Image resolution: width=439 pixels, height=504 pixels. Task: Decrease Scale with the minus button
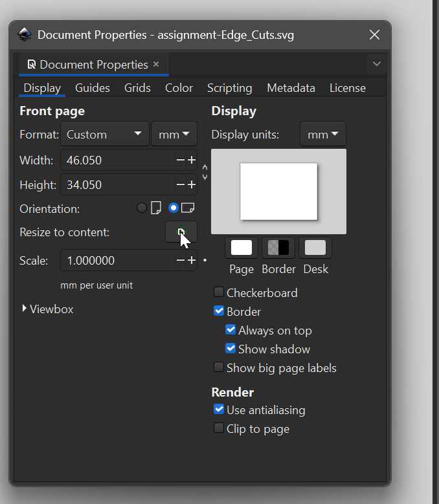pyautogui.click(x=181, y=260)
